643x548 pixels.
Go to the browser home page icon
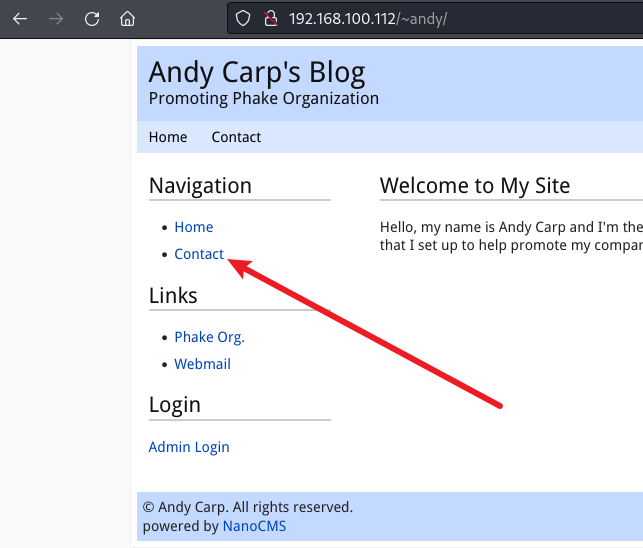click(x=127, y=19)
